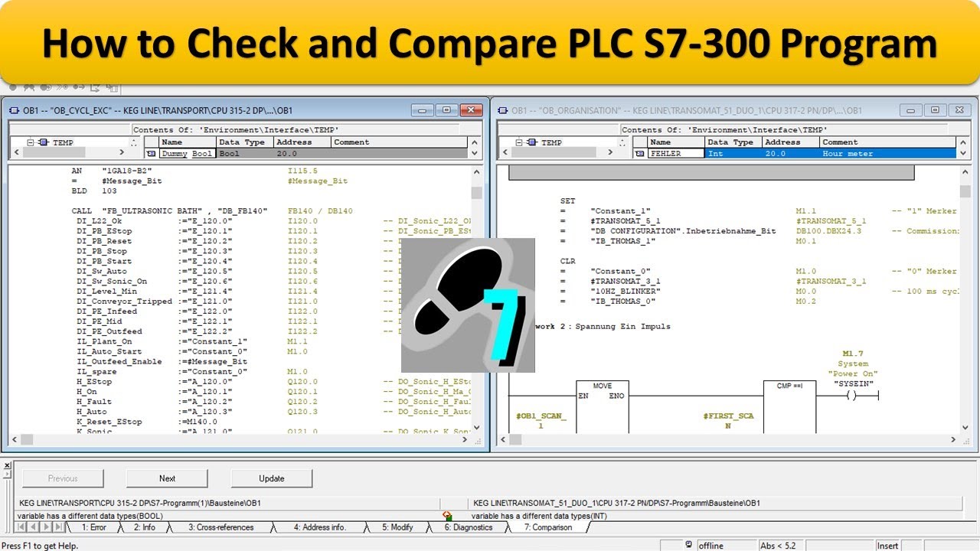Viewport: 980px width, 551px height.
Task: Select the FEHLER name cell
Action: click(x=676, y=153)
